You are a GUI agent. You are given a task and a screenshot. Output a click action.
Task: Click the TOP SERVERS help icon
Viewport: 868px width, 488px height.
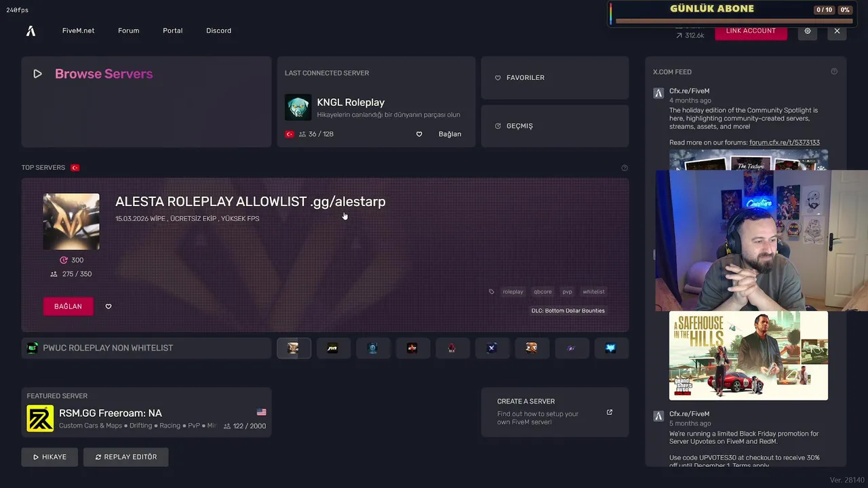(625, 168)
